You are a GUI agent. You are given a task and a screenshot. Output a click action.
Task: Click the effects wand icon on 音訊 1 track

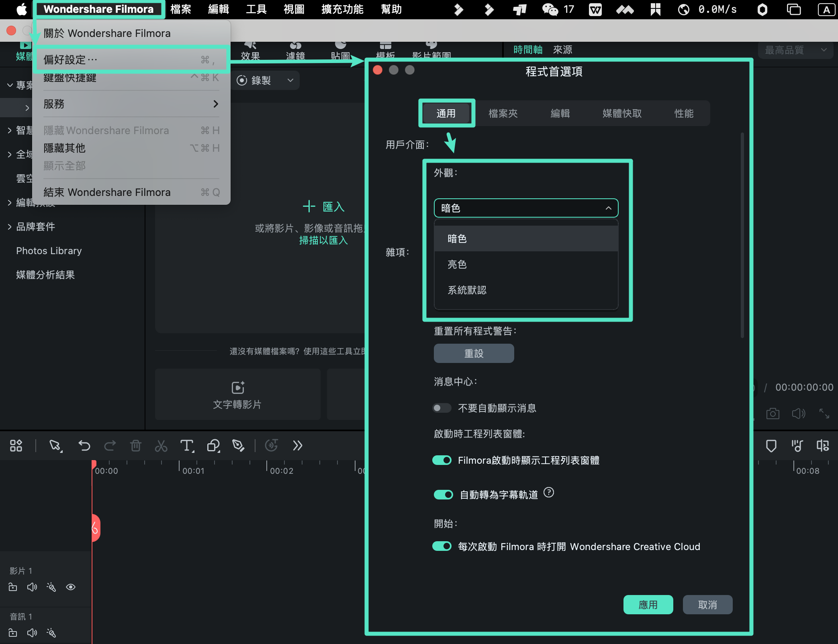[51, 633]
